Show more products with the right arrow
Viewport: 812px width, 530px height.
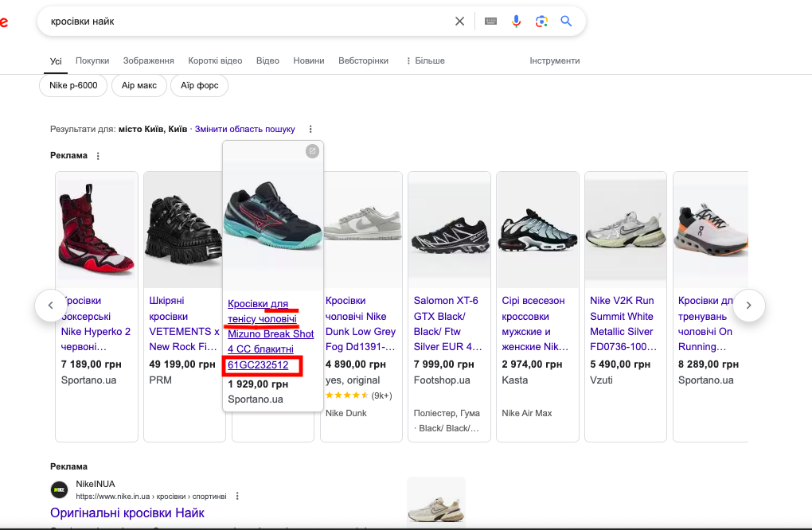click(x=749, y=306)
